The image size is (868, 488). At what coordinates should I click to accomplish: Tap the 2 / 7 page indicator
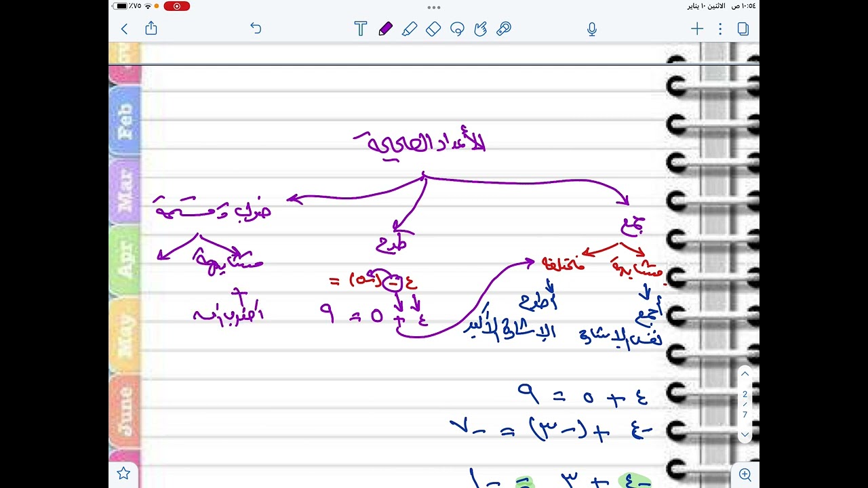[745, 405]
